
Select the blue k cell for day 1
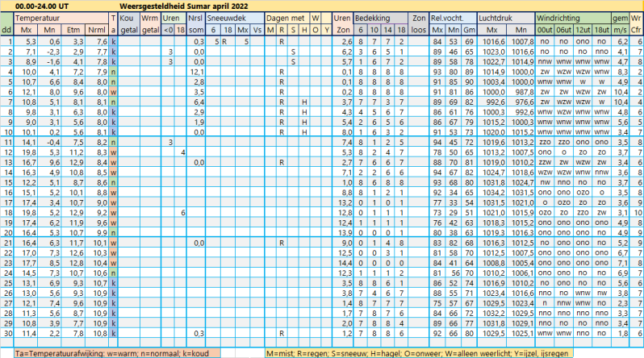tap(113, 41)
